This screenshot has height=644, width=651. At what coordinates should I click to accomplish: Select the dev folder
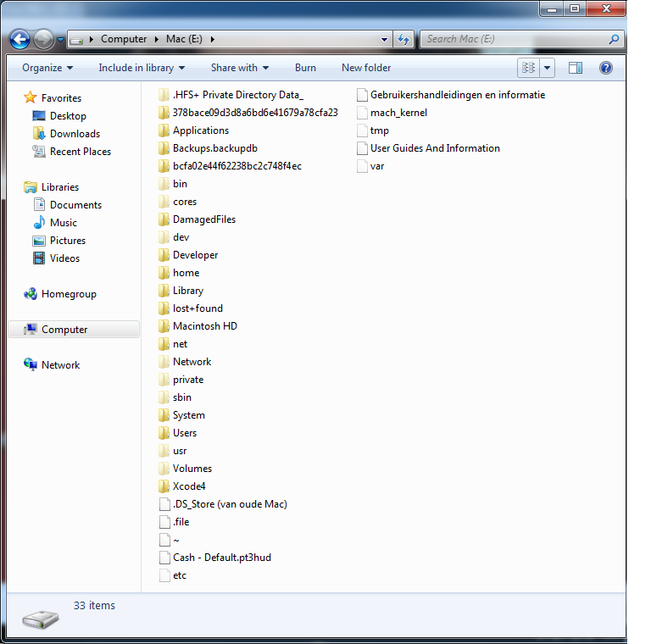[174, 237]
